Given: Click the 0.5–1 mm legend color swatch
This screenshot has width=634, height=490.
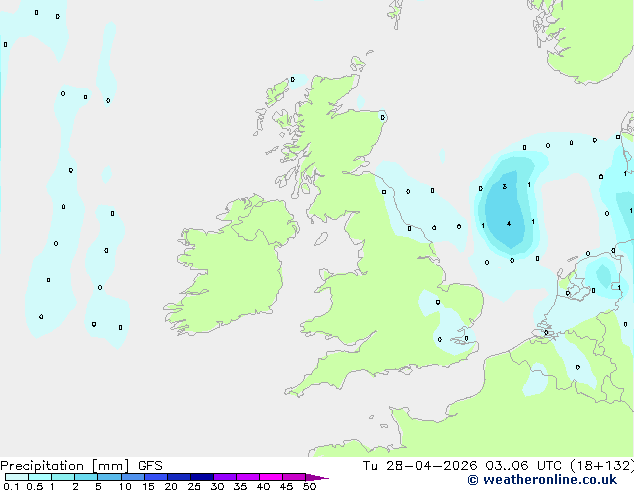Looking at the screenshot, I should [x=40, y=477].
